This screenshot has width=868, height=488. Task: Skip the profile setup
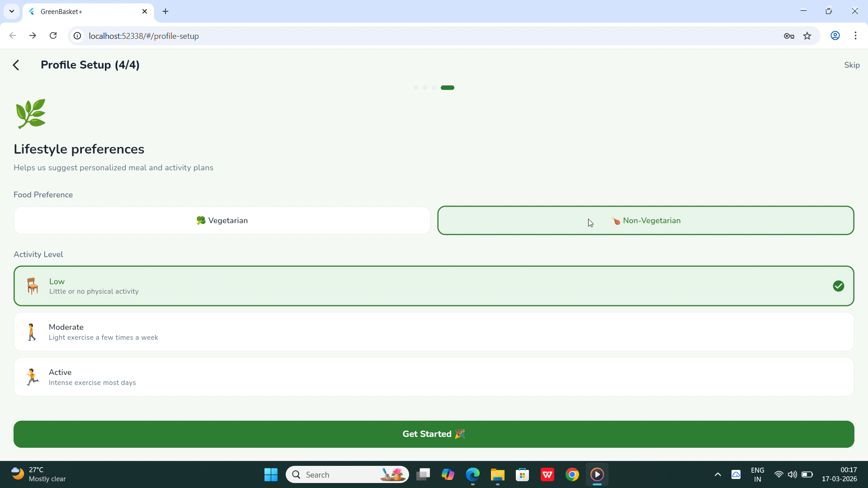coord(852,65)
